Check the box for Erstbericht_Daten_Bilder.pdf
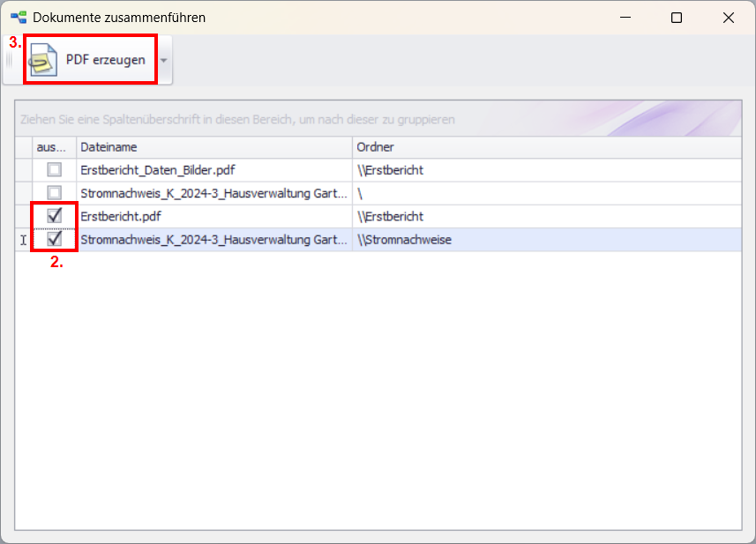The height and width of the screenshot is (544, 756). tap(55, 170)
